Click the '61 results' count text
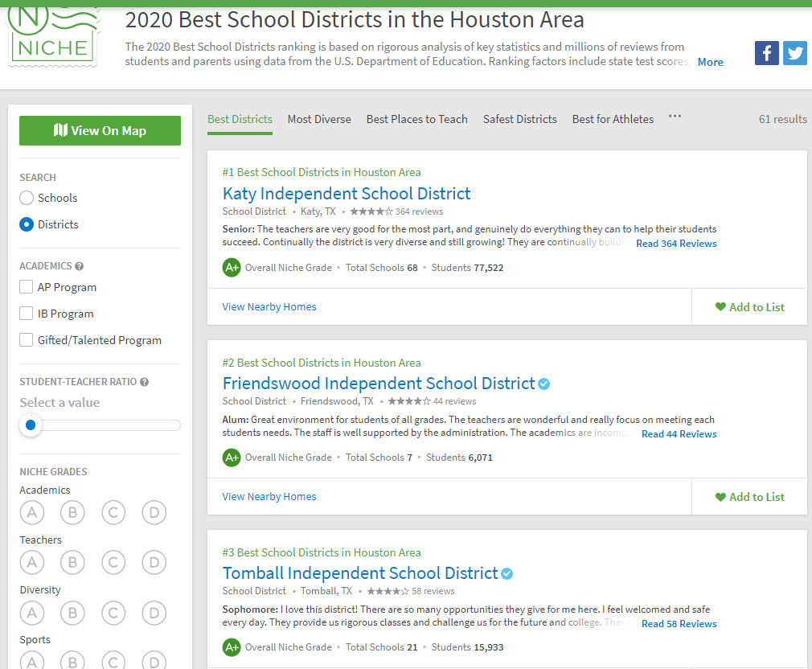 click(782, 120)
